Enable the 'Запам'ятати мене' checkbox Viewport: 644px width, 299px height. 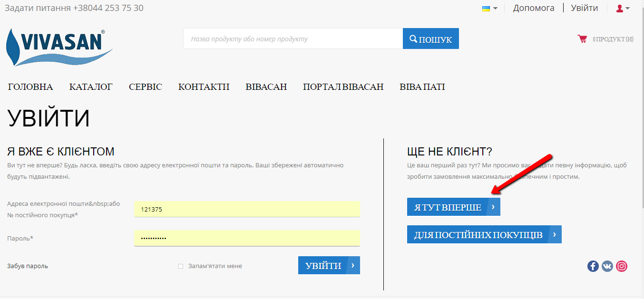[181, 266]
